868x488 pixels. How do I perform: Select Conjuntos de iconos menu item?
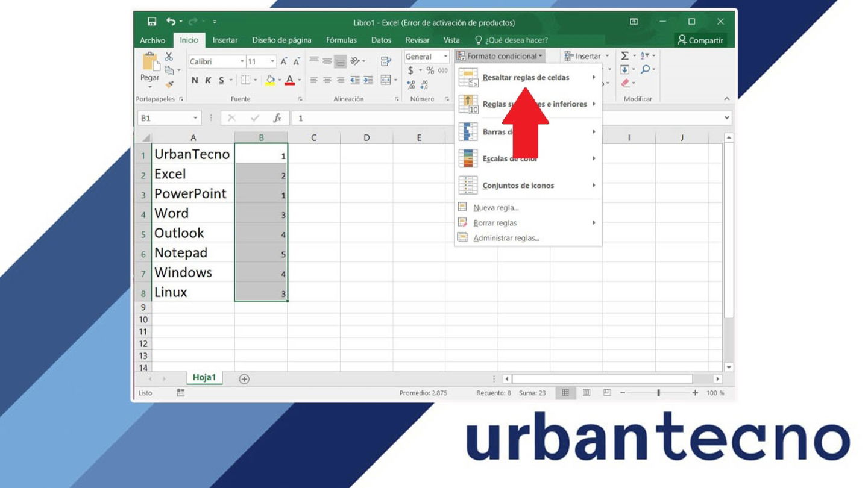(528, 186)
